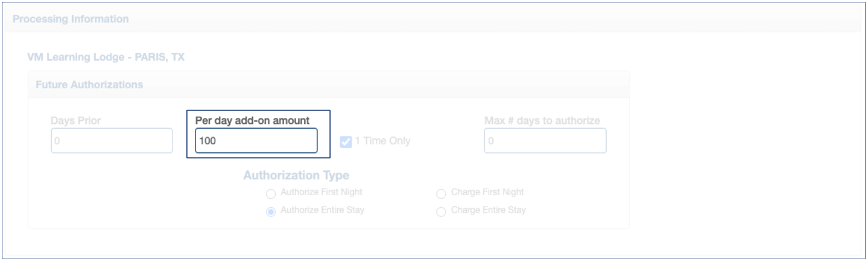Select the Charge First Night radio button
Viewport: 868px width, 261px height.
441,194
